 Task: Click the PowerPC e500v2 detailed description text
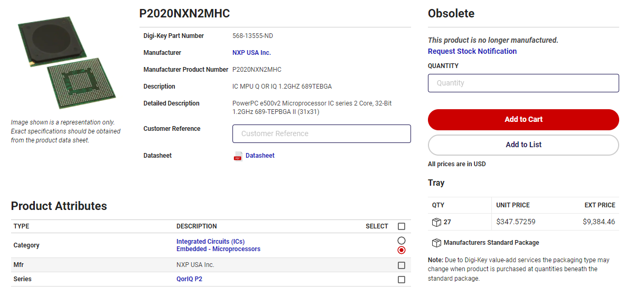[312, 108]
